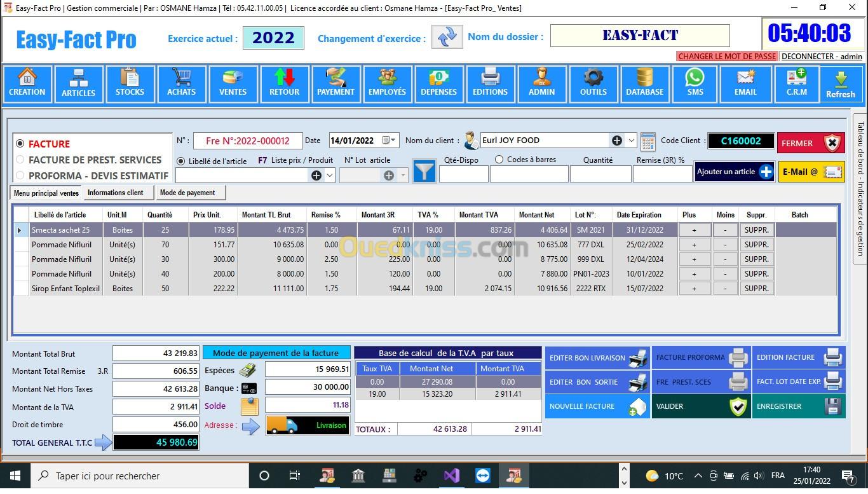
Task: Select the PROFORMA - DEVIS ESTIMATIF option
Action: (x=20, y=175)
